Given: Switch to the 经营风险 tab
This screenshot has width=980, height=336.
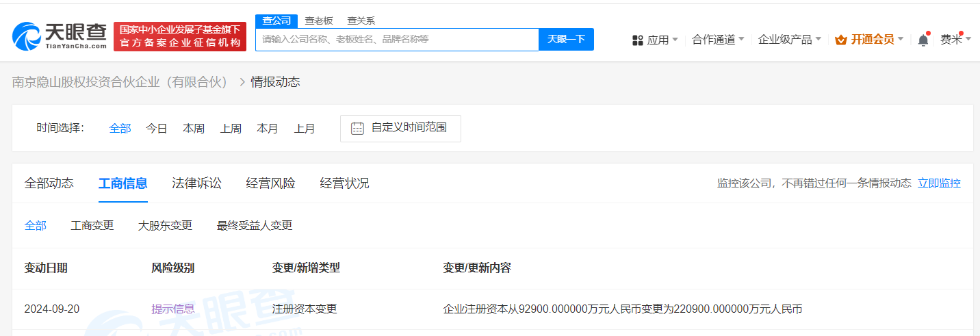Looking at the screenshot, I should 271,183.
